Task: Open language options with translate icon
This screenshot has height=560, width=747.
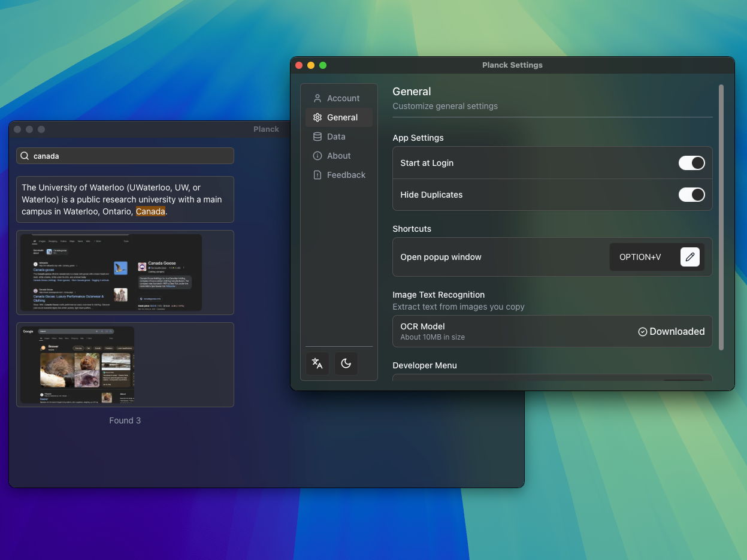Action: (317, 364)
